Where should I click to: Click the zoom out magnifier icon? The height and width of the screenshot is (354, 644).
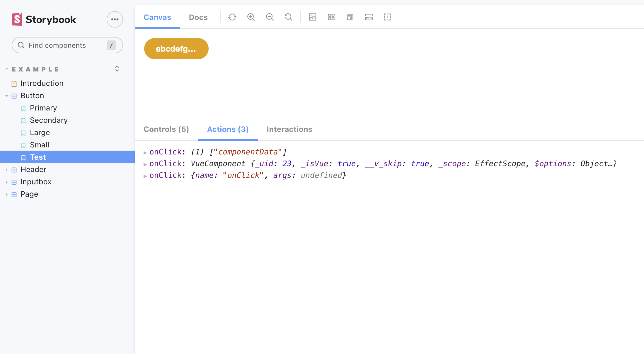270,17
